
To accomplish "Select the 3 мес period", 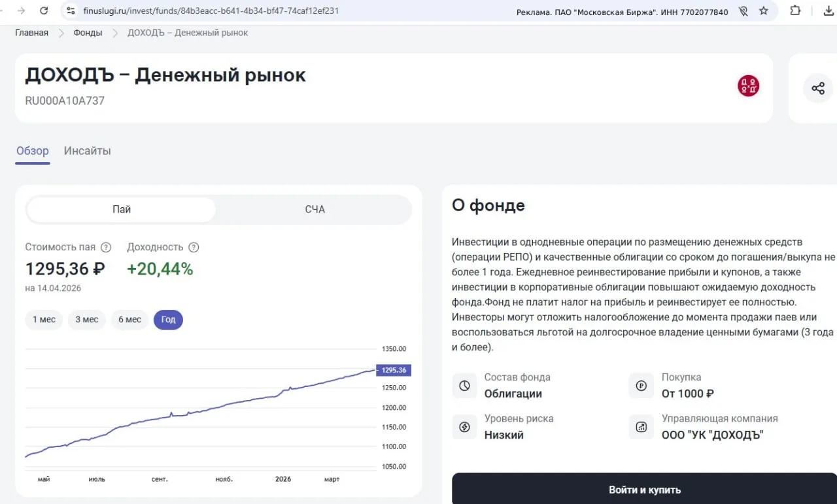I will pos(86,320).
